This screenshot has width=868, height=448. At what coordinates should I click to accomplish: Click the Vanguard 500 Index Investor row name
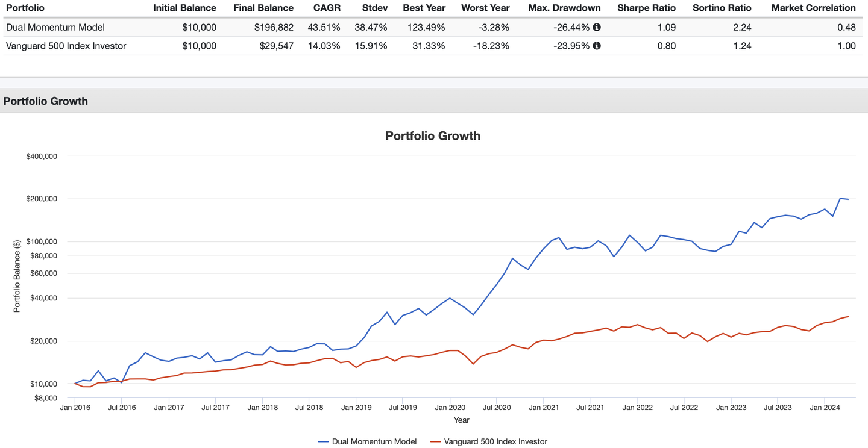(66, 45)
